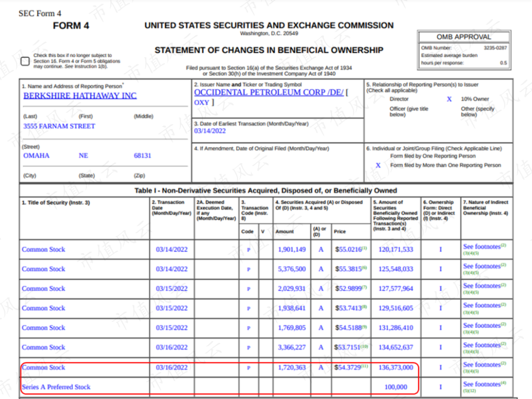Click the '2. Transaction Date' column header

(x=171, y=207)
